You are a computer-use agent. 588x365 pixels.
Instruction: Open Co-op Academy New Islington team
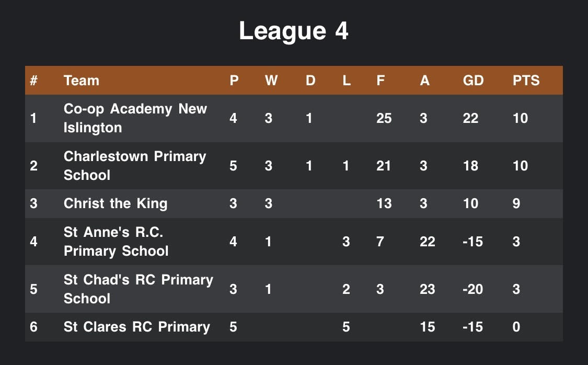[x=135, y=118]
